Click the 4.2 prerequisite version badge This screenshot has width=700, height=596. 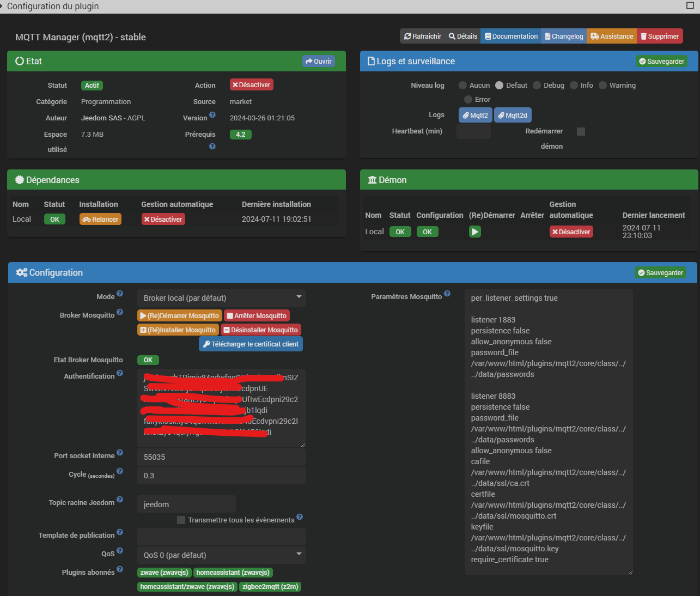(x=240, y=135)
